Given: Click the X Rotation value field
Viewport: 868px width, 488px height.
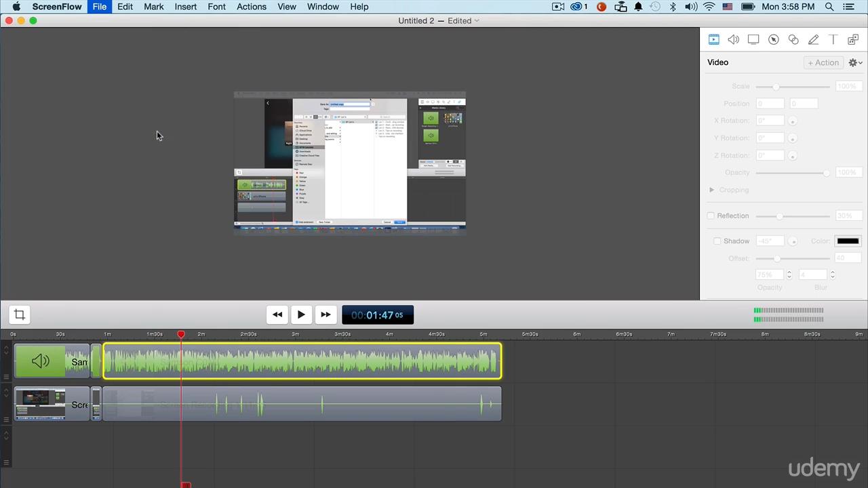Looking at the screenshot, I should [770, 121].
